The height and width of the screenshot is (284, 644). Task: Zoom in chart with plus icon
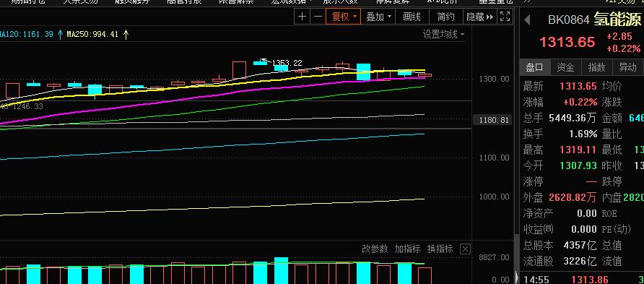tap(303, 17)
